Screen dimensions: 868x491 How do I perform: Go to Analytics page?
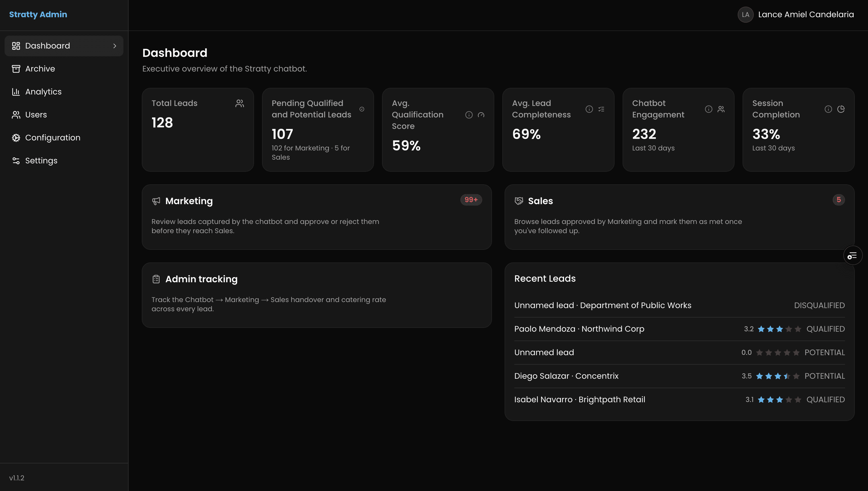pyautogui.click(x=64, y=92)
